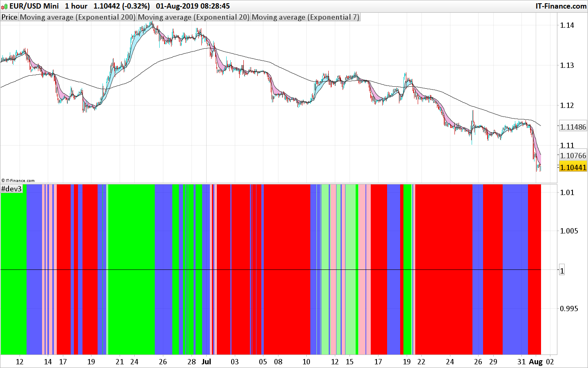
Task: Click the 1.14 price axis label
Action: pos(567,25)
